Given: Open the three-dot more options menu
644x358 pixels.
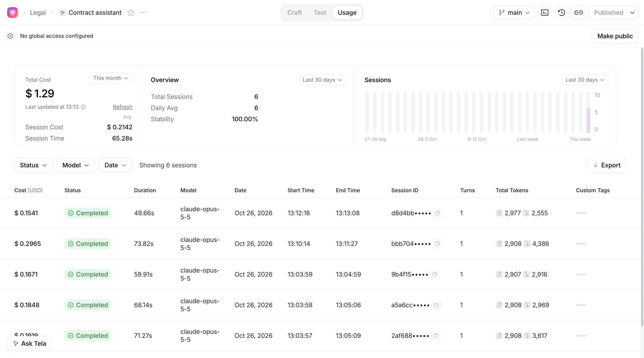Looking at the screenshot, I should coord(143,13).
